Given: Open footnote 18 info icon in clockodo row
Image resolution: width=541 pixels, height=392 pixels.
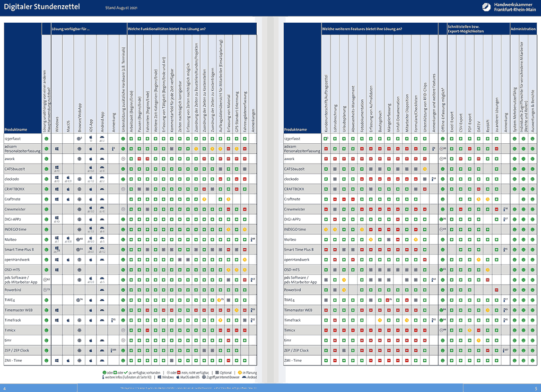Looking at the screenshot, I should tap(434, 179).
